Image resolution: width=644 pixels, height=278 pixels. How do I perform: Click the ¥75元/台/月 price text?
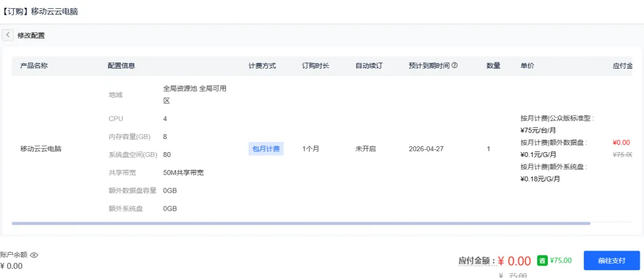coord(538,131)
